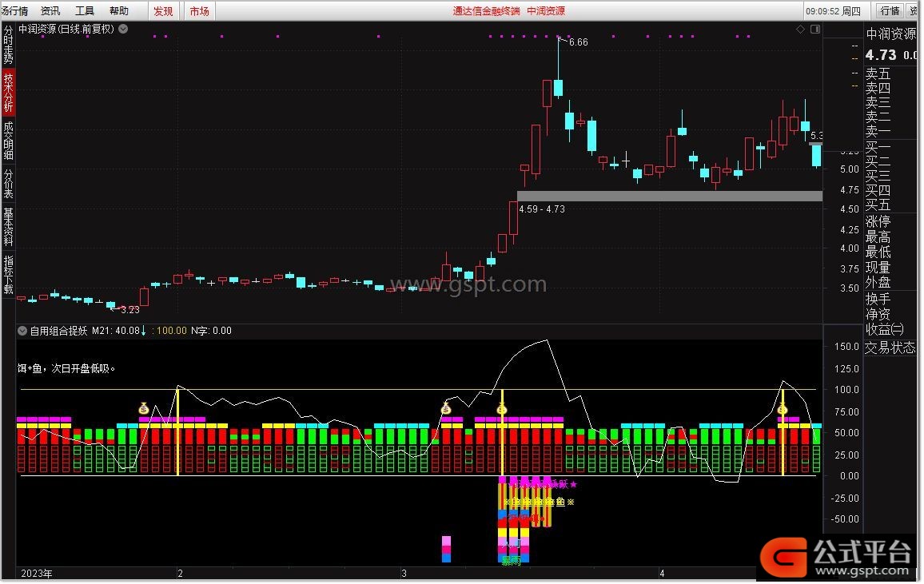
Task: Click the 卖一 row in the order book
Action: pos(878,131)
